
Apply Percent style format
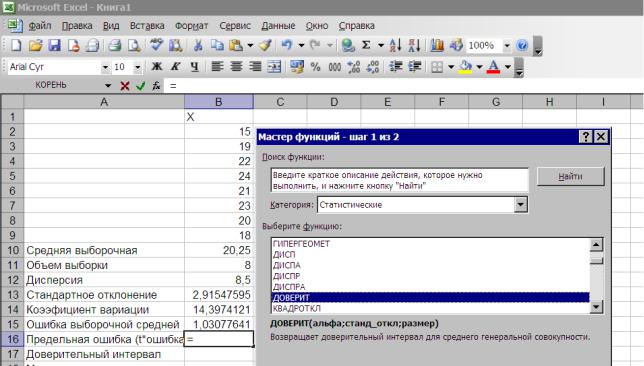pos(315,67)
